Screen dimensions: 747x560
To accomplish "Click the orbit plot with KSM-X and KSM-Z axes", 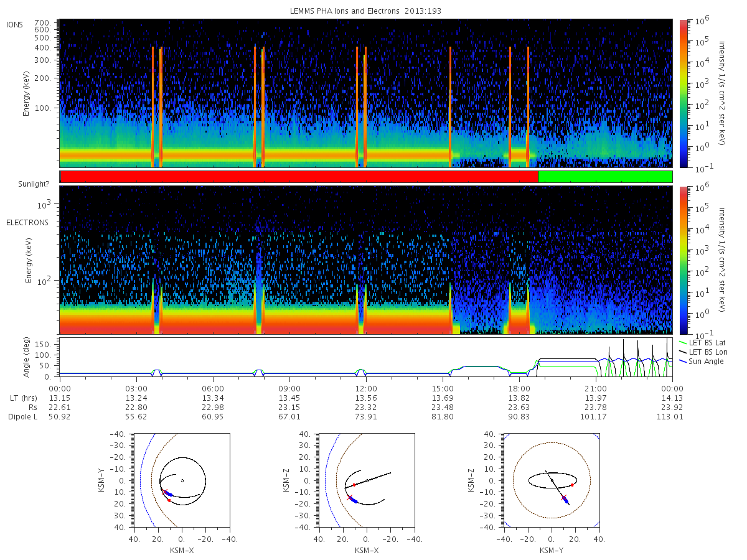I will [366, 480].
